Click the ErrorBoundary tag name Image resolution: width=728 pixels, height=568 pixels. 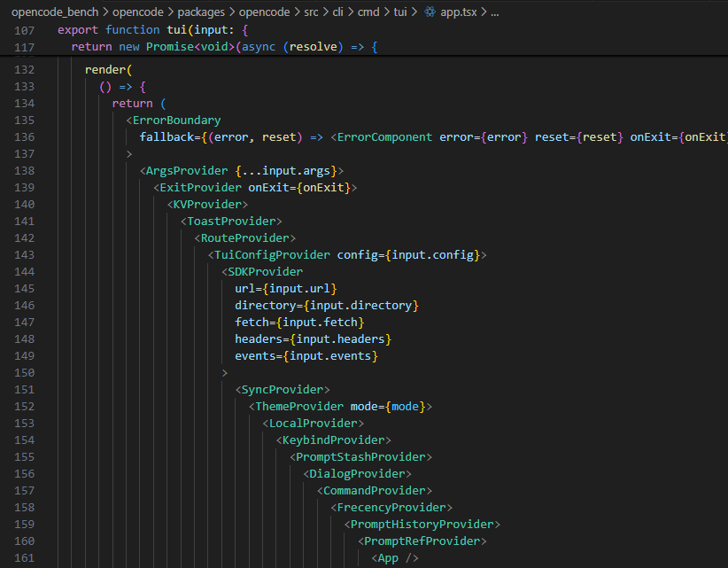(176, 121)
